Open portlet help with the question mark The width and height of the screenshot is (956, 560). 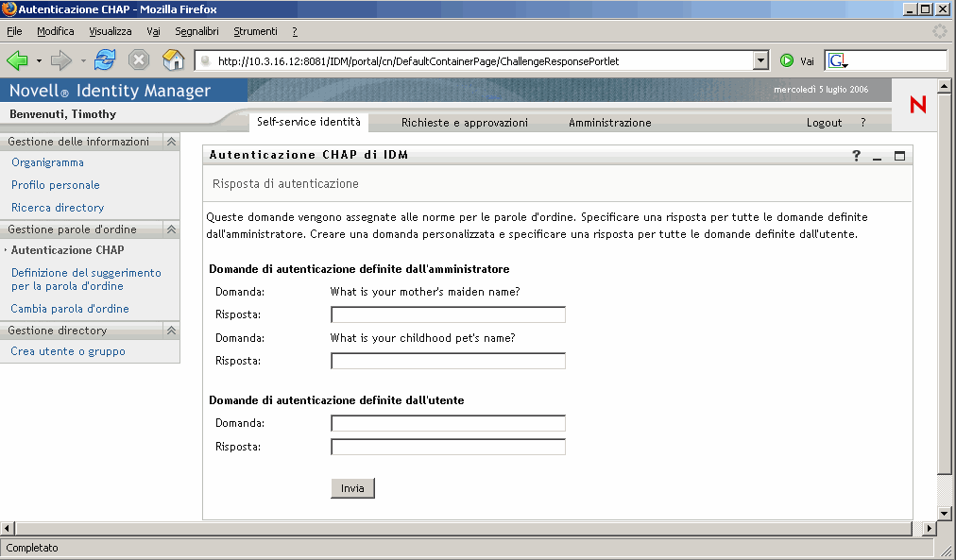click(x=857, y=156)
